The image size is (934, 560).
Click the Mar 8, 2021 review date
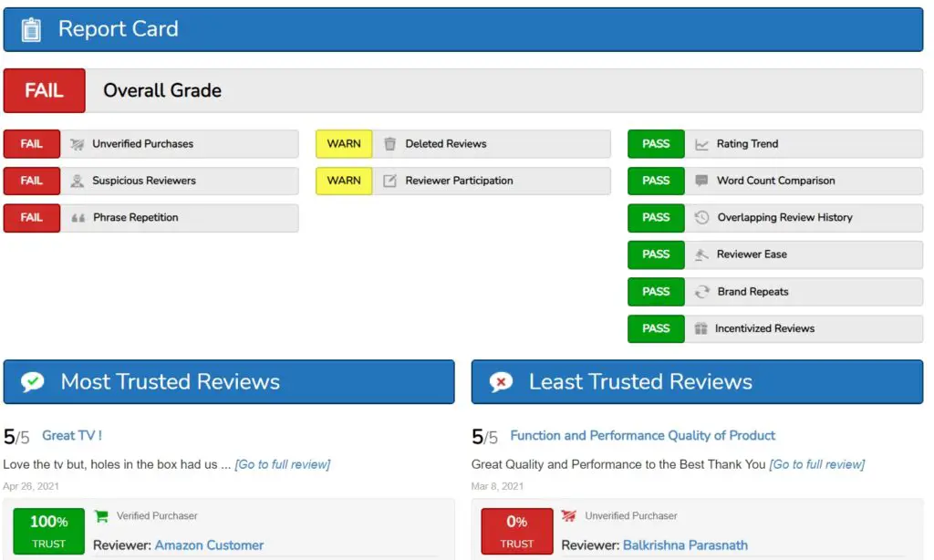coord(497,486)
